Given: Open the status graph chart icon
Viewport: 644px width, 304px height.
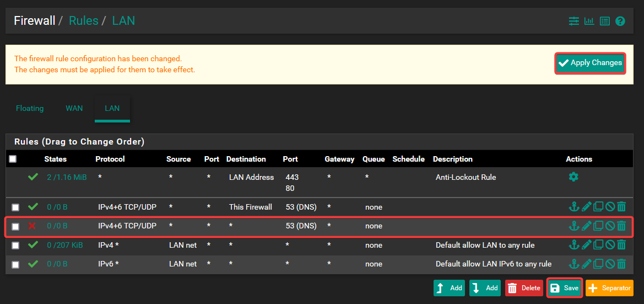Looking at the screenshot, I should pos(589,22).
